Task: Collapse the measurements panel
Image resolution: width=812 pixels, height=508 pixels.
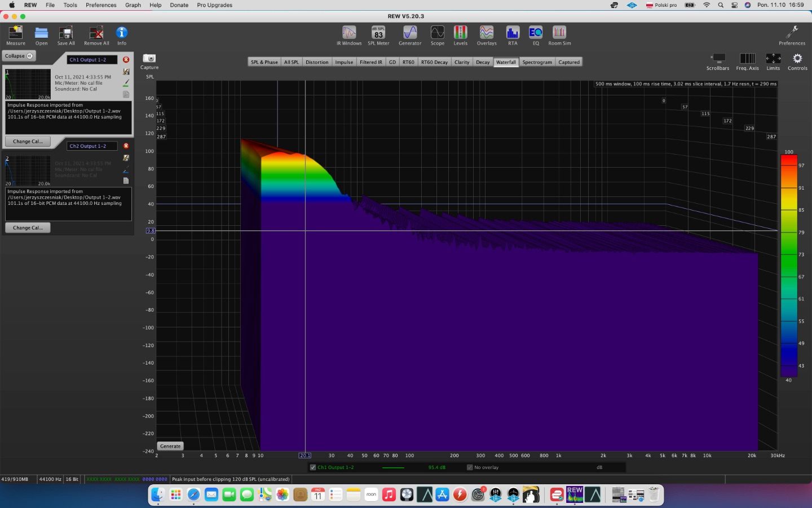Action: [19, 56]
